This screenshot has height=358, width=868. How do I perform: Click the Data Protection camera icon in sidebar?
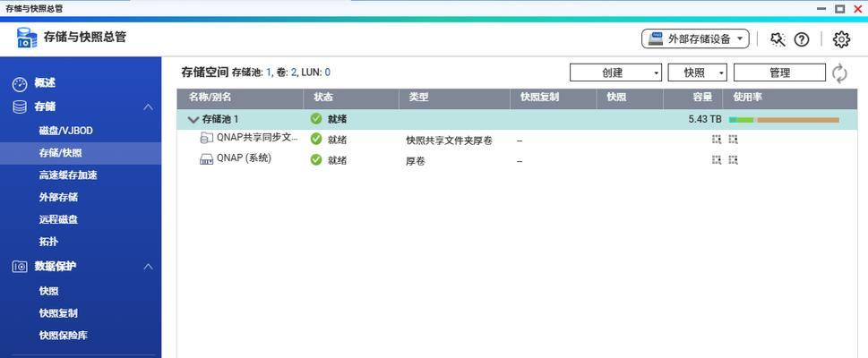pos(20,267)
